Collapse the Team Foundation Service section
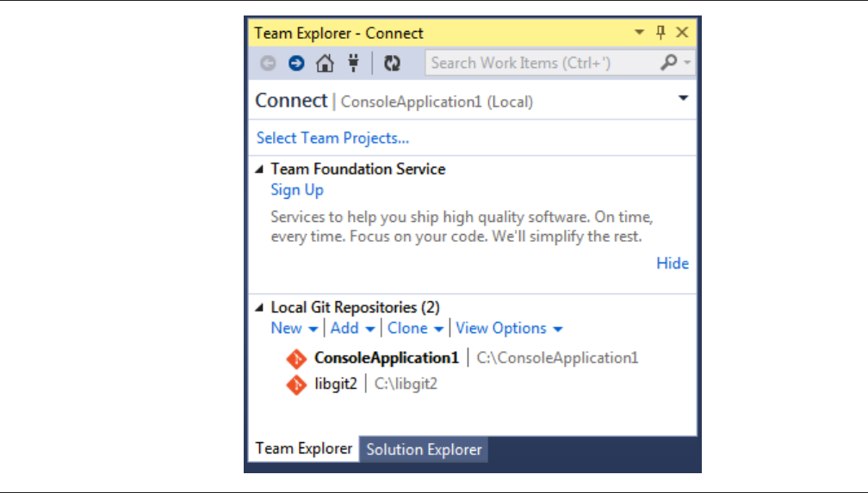Image resolution: width=868 pixels, height=493 pixels. (260, 169)
